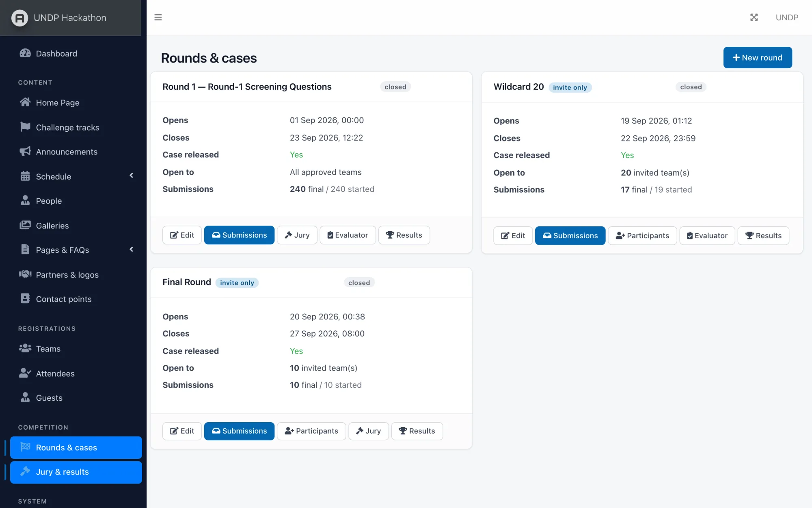This screenshot has height=508, width=812.
Task: View Results for Wildcard 20
Action: pos(763,236)
